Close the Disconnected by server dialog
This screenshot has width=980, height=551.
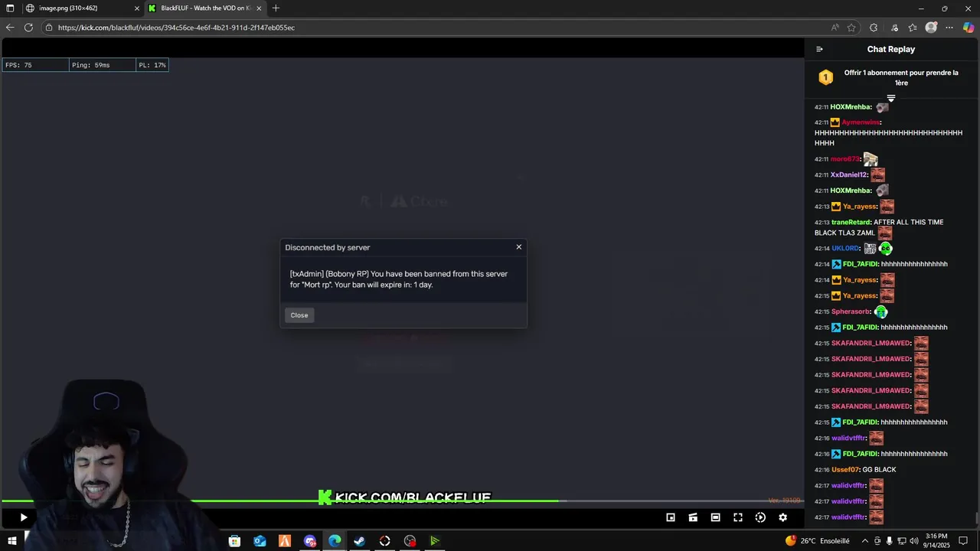point(519,246)
